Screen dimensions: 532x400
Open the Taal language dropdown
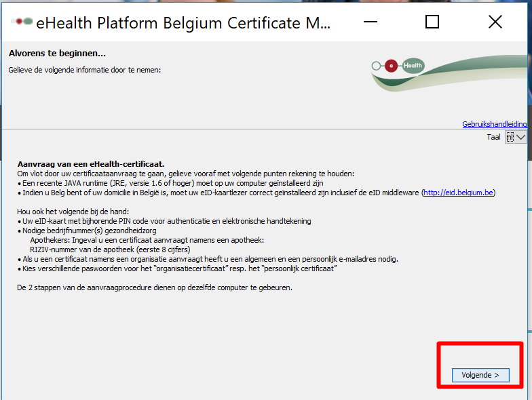[516, 137]
